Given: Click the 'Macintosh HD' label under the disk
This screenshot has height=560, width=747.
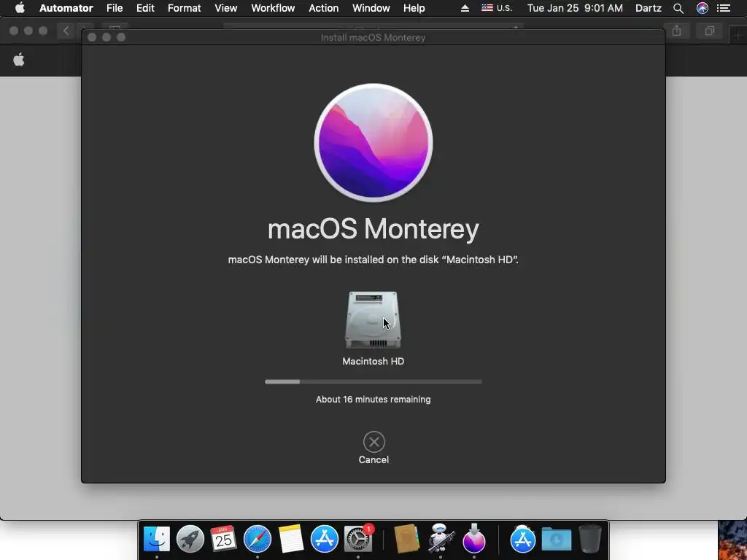Looking at the screenshot, I should [373, 361].
